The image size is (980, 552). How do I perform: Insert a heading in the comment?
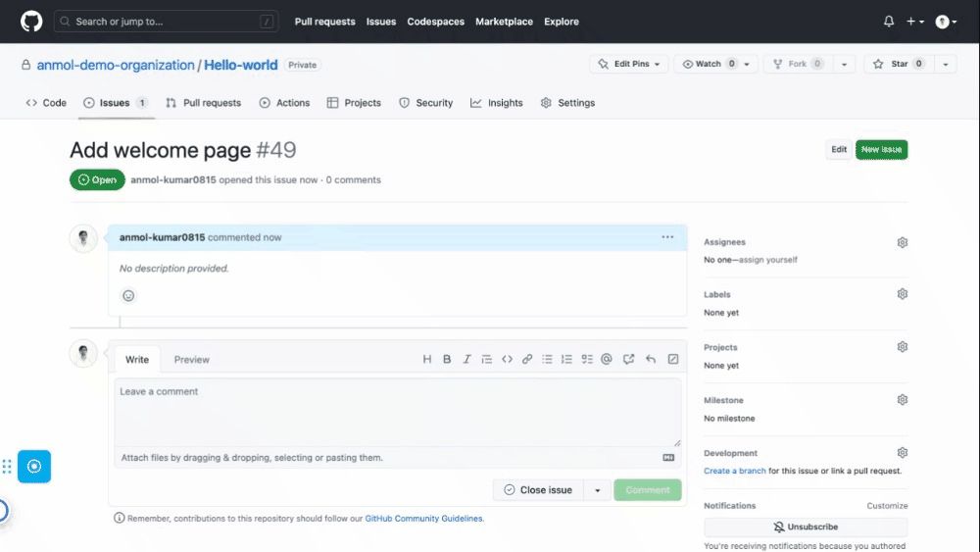[x=427, y=359]
